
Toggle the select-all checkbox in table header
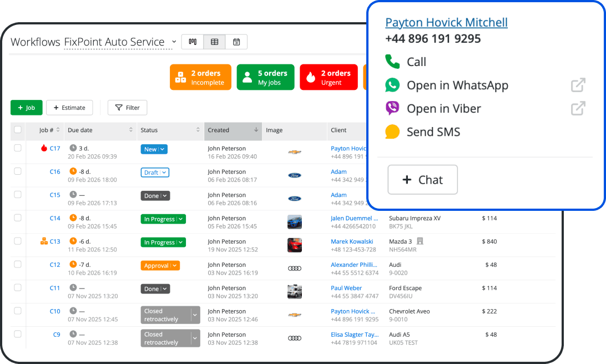(x=17, y=130)
